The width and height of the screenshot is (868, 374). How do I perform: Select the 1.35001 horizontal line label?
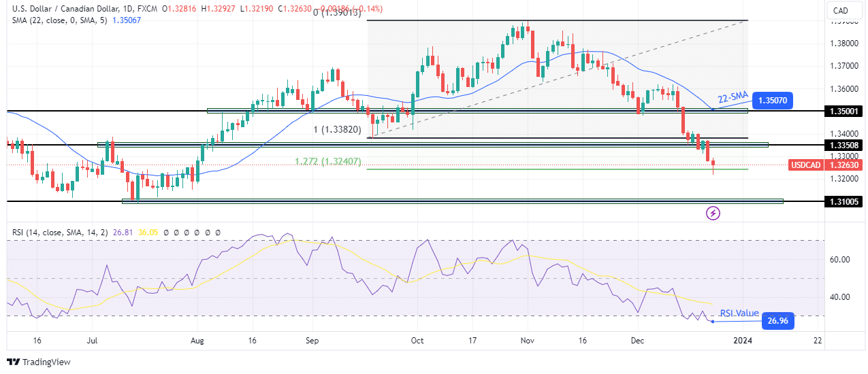[x=843, y=110]
